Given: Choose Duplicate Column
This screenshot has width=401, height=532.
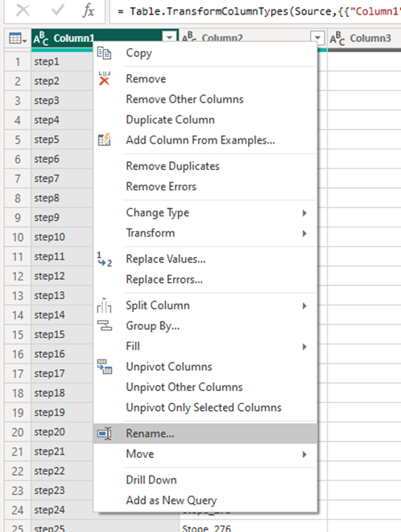Looking at the screenshot, I should tap(170, 120).
